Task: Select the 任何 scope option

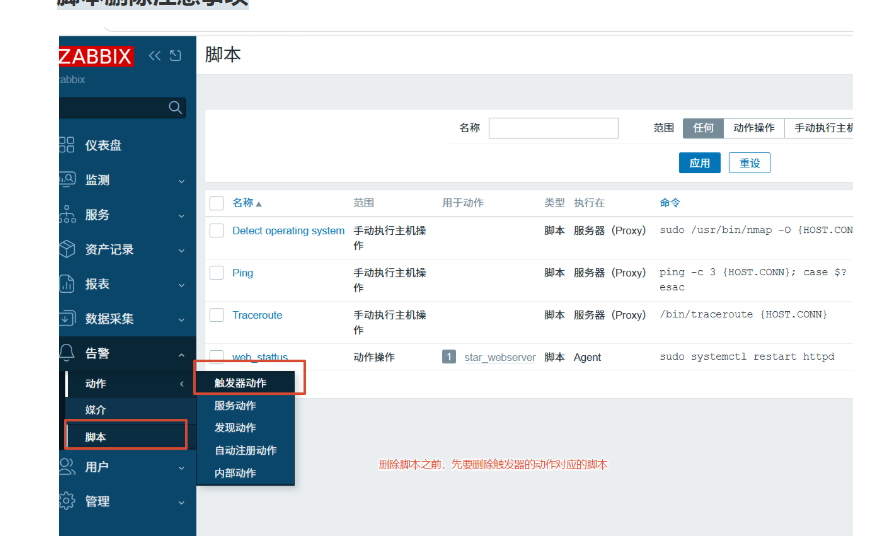Action: click(703, 128)
